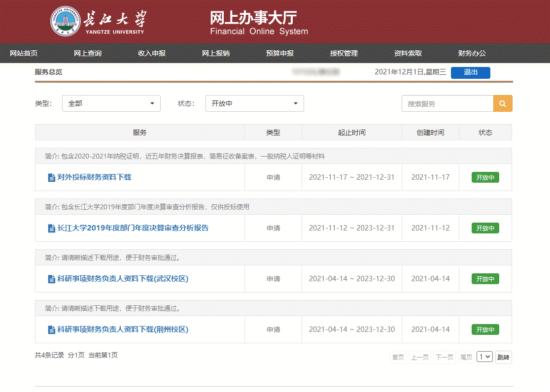Viewport: 550px width, 392px height.
Task: Click 开放中 status badge for 对外投标财务资料下载
Action: (x=485, y=177)
